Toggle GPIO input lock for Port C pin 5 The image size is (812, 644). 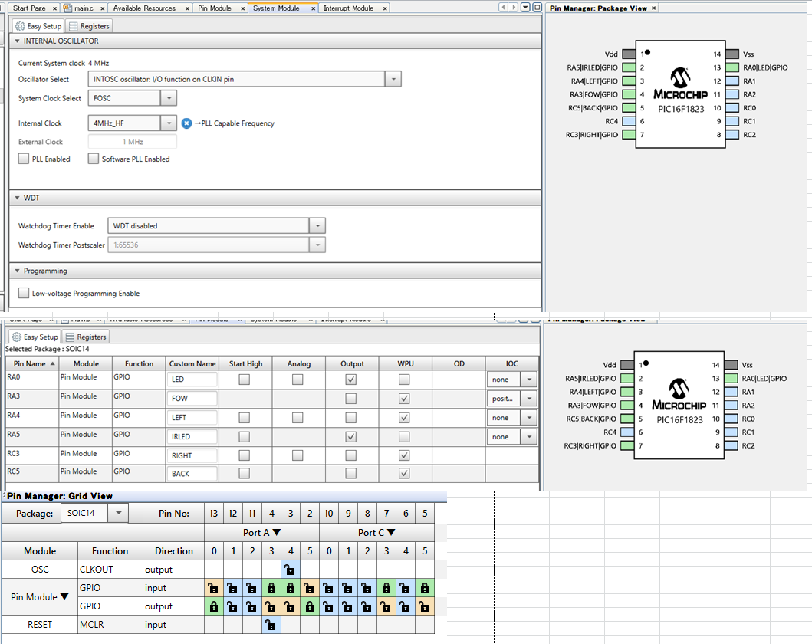tap(424, 588)
